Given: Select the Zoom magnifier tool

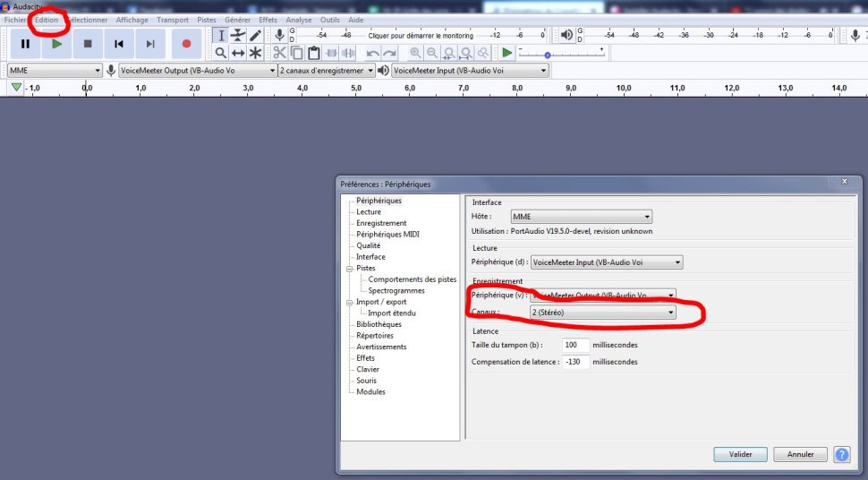Looking at the screenshot, I should tap(221, 53).
